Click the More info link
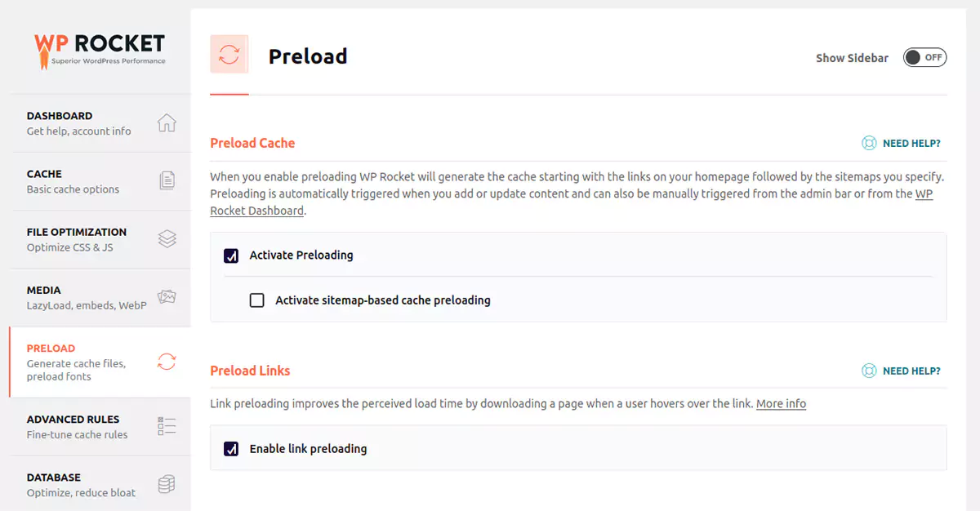Image resolution: width=980 pixels, height=511 pixels. [782, 403]
